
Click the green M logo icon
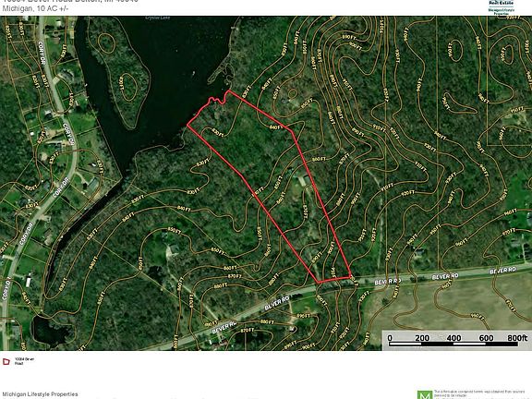point(425,395)
